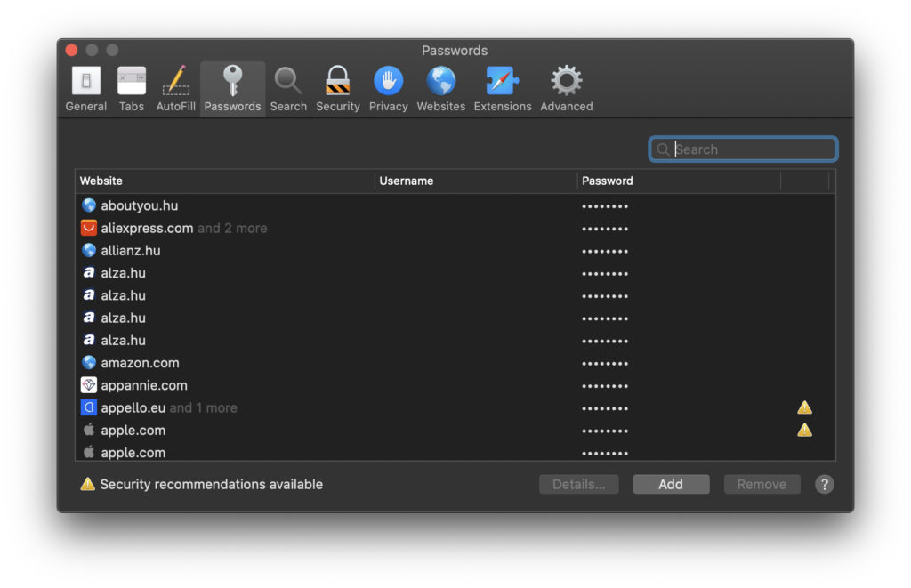Select the allianz.hu entry
The width and height of the screenshot is (911, 588).
coord(455,251)
